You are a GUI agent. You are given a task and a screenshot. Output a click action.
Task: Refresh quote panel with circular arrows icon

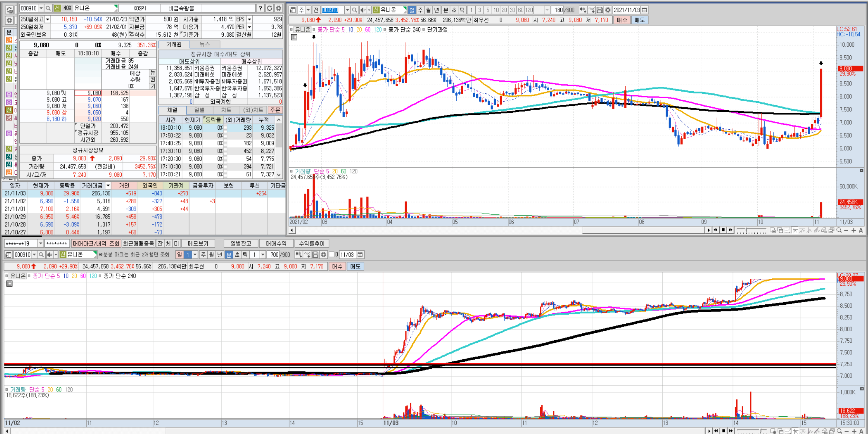tap(270, 8)
